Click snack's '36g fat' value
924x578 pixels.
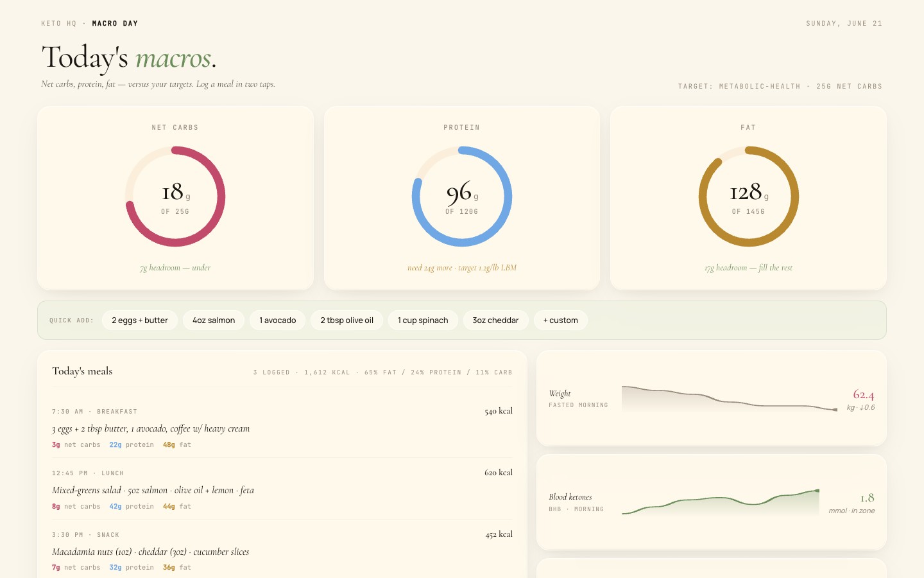point(177,568)
